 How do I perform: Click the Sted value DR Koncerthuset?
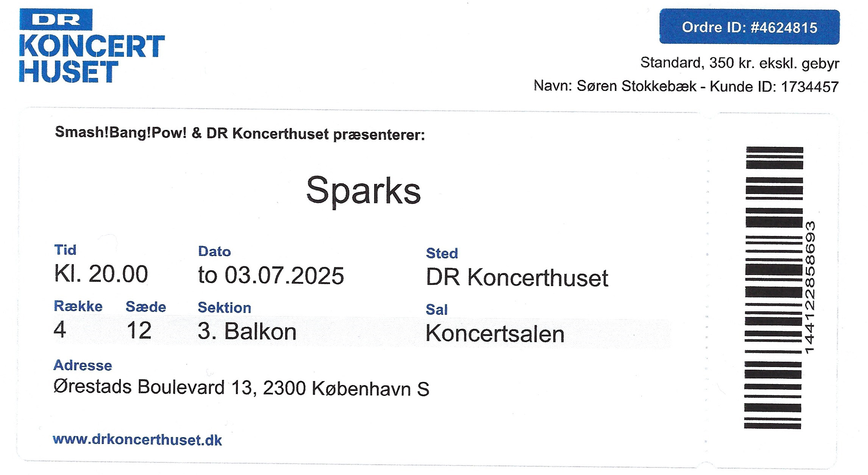[x=517, y=278]
